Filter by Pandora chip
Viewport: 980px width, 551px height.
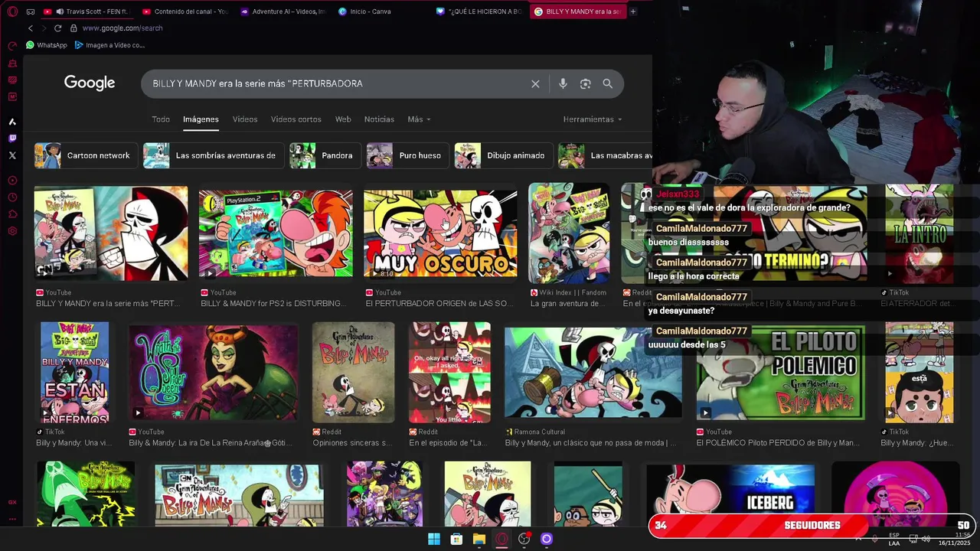324,155
